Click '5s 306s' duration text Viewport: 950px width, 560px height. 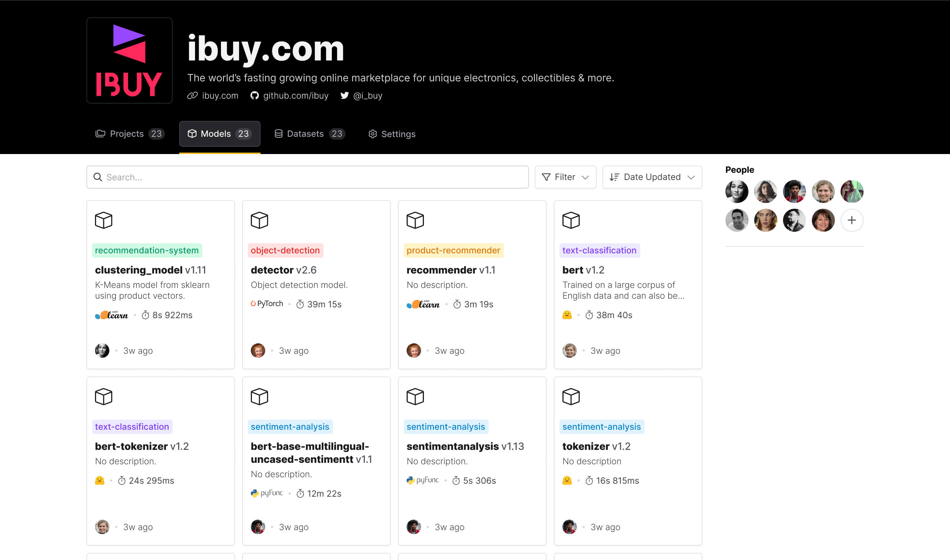click(480, 481)
